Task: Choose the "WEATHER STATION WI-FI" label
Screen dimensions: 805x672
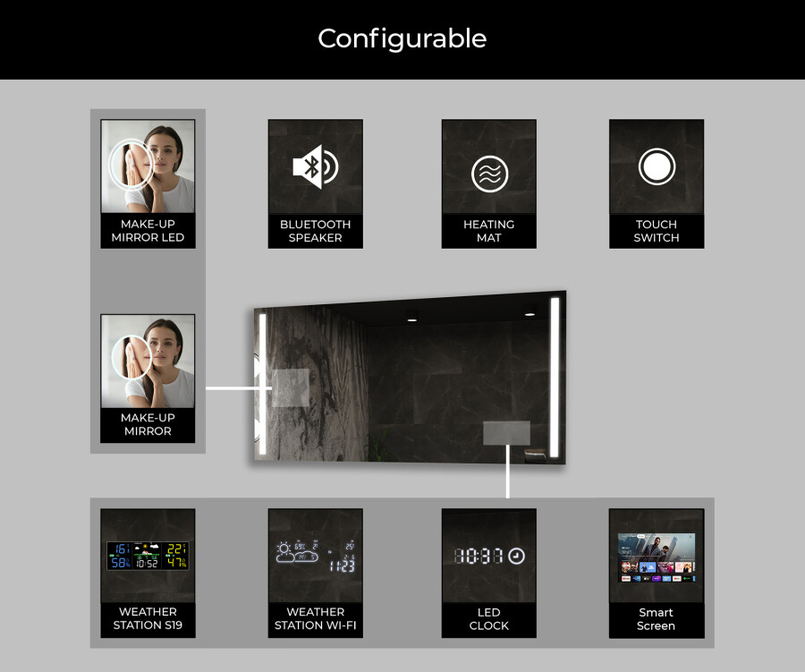Action: click(315, 619)
